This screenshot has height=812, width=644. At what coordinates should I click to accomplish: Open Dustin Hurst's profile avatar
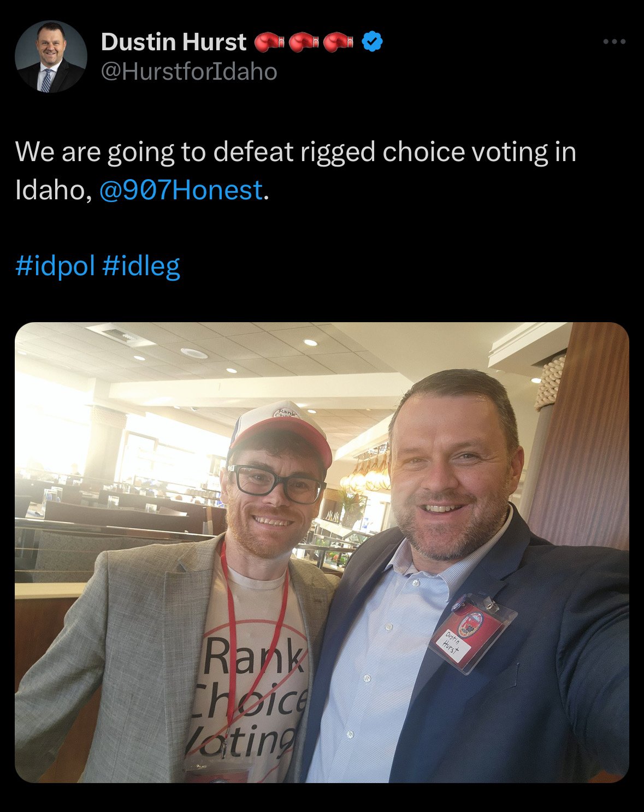pyautogui.click(x=51, y=56)
